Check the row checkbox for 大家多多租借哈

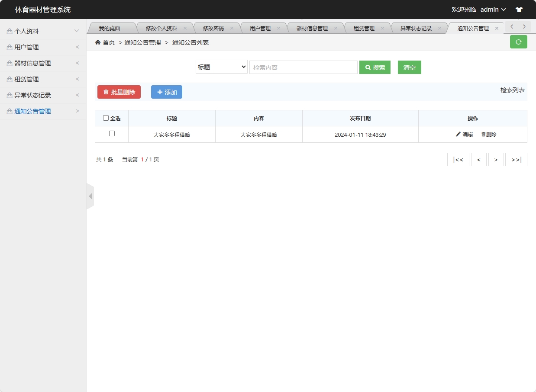[x=111, y=134]
